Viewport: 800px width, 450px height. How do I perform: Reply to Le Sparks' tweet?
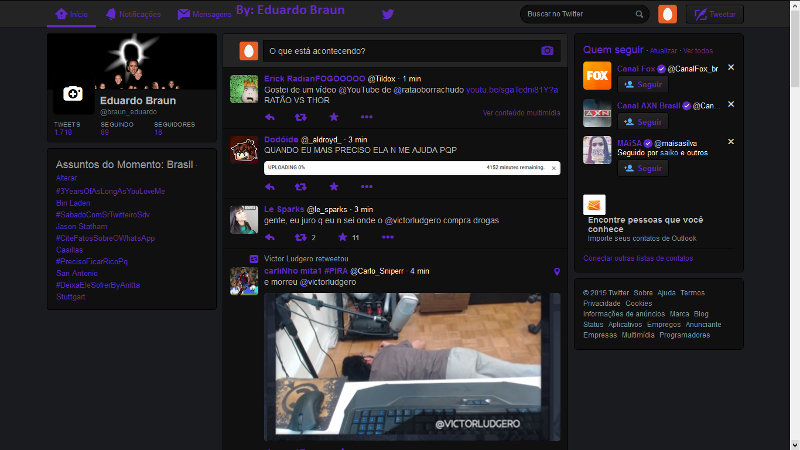click(x=270, y=237)
